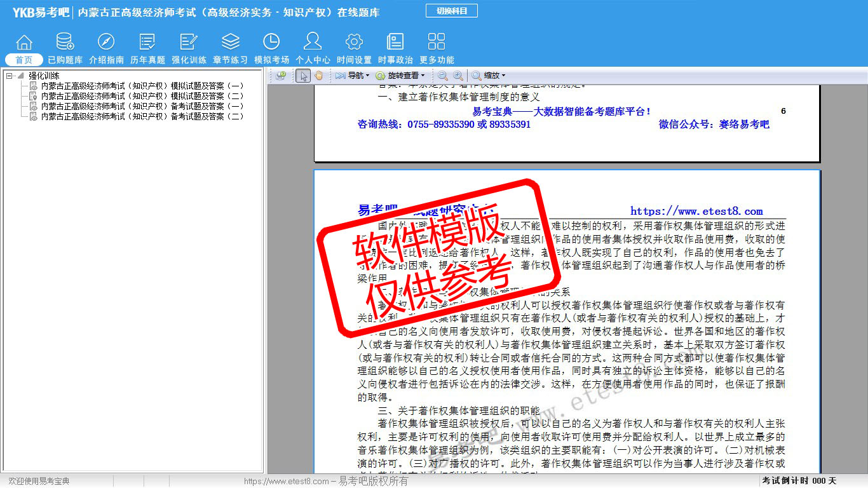Open the 介绍指南 compass guide
Image resolution: width=868 pixels, height=488 pixels.
point(106,50)
